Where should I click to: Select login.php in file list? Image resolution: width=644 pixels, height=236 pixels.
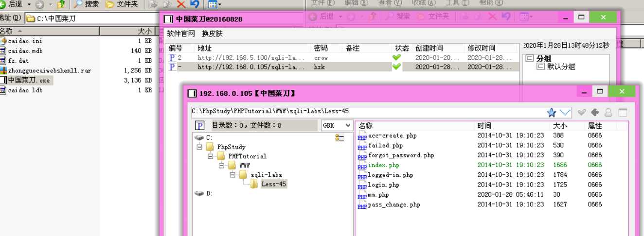coord(378,185)
